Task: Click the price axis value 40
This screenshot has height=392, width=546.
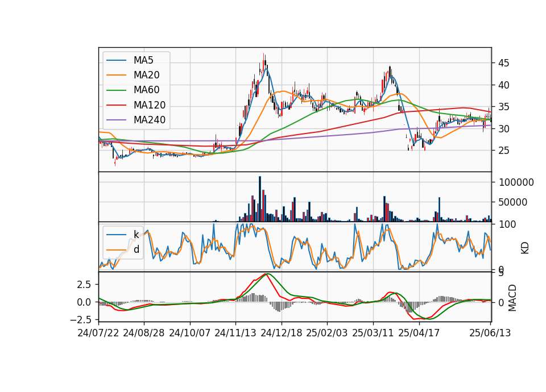Action: 503,85
